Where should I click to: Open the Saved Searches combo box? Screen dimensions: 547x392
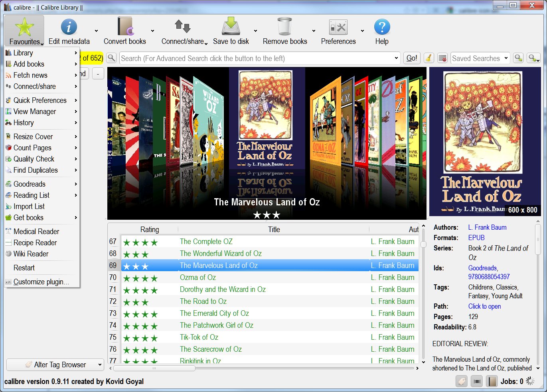tap(480, 58)
